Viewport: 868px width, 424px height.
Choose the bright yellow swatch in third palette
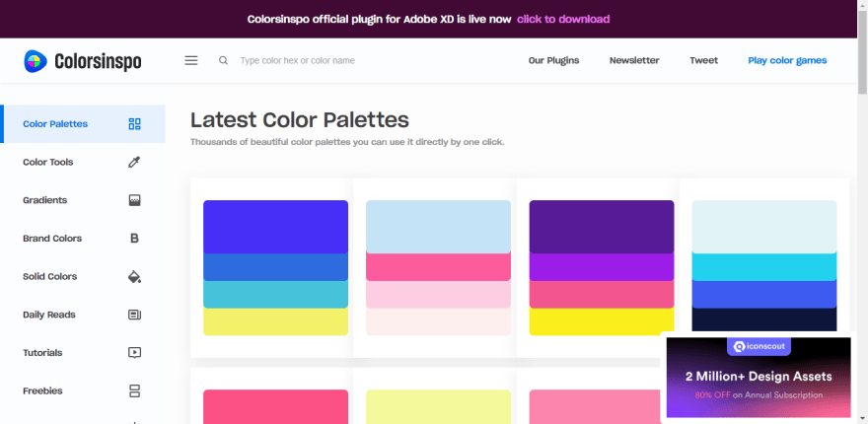tap(602, 321)
